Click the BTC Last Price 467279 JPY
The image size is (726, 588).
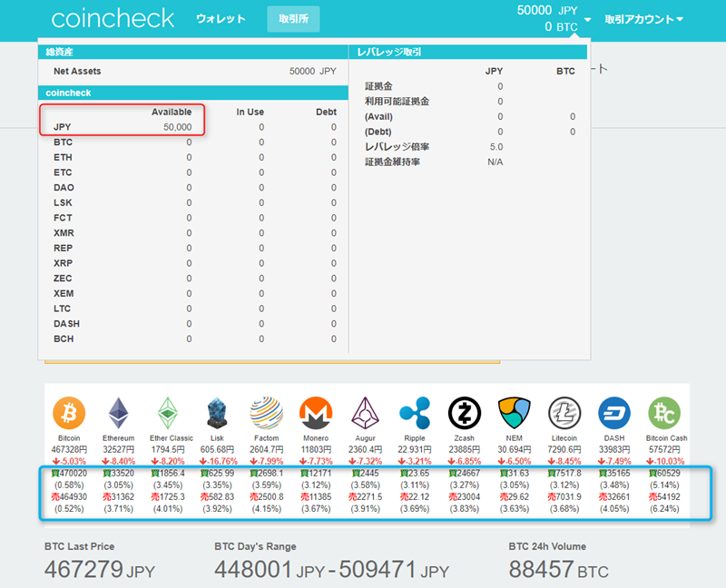click(100, 570)
